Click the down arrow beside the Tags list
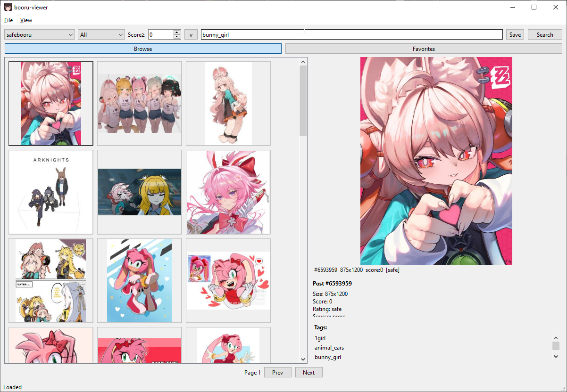 [x=556, y=357]
